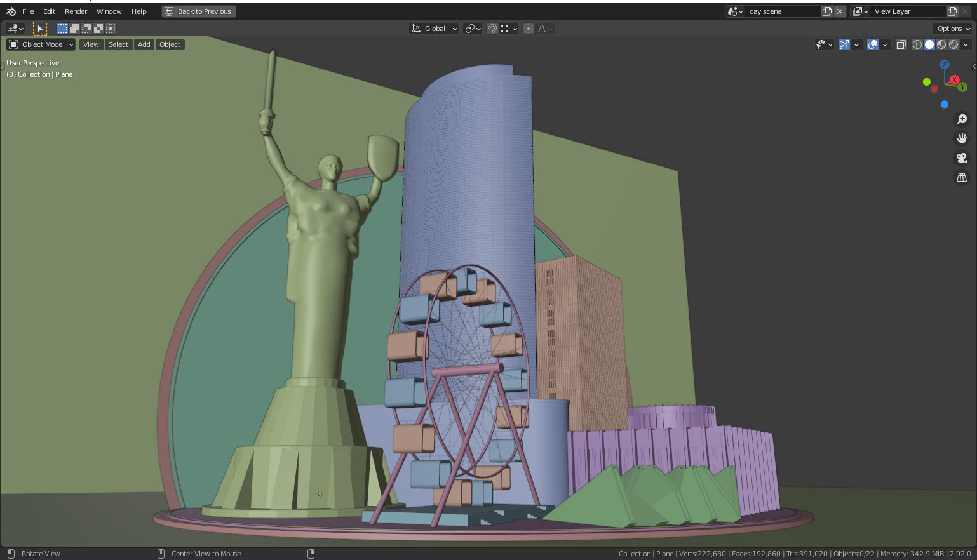The width and height of the screenshot is (977, 560).
Task: Open the viewport Add menu
Action: 144,44
